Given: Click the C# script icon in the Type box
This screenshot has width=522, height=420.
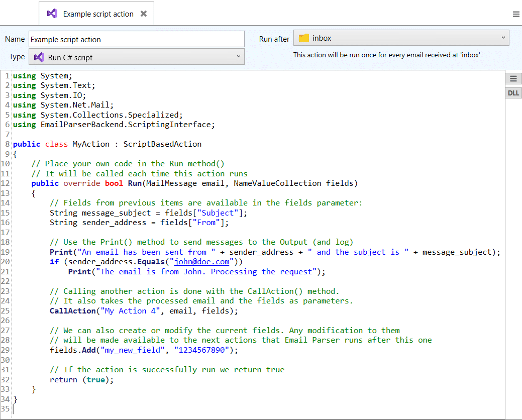Looking at the screenshot, I should (x=39, y=57).
